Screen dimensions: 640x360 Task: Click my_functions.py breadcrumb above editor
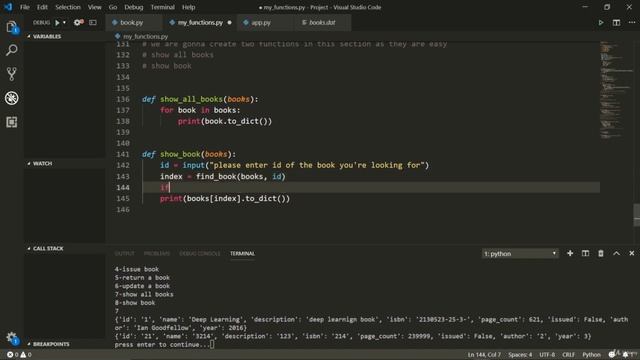click(145, 36)
